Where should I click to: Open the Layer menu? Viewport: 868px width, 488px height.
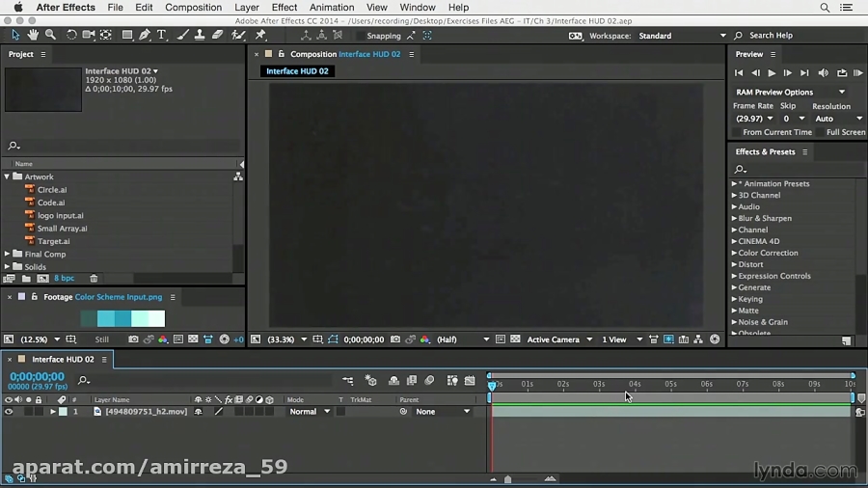point(246,7)
